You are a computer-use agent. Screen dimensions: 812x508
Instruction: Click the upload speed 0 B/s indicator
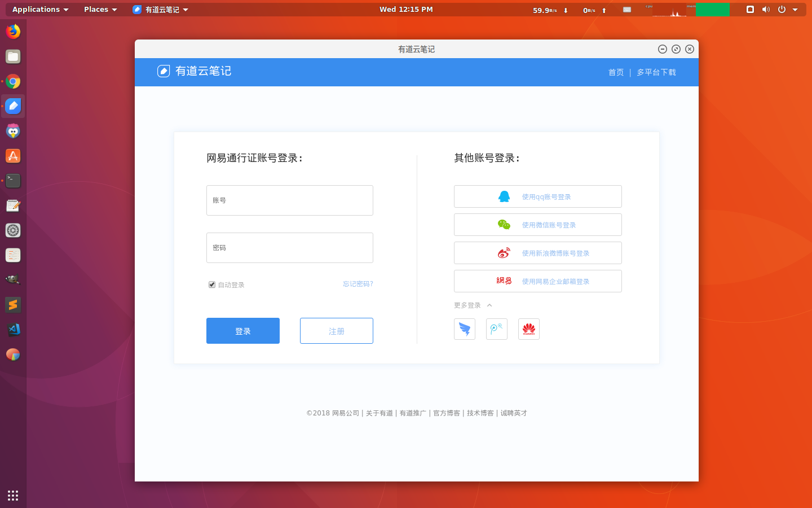[x=595, y=10]
